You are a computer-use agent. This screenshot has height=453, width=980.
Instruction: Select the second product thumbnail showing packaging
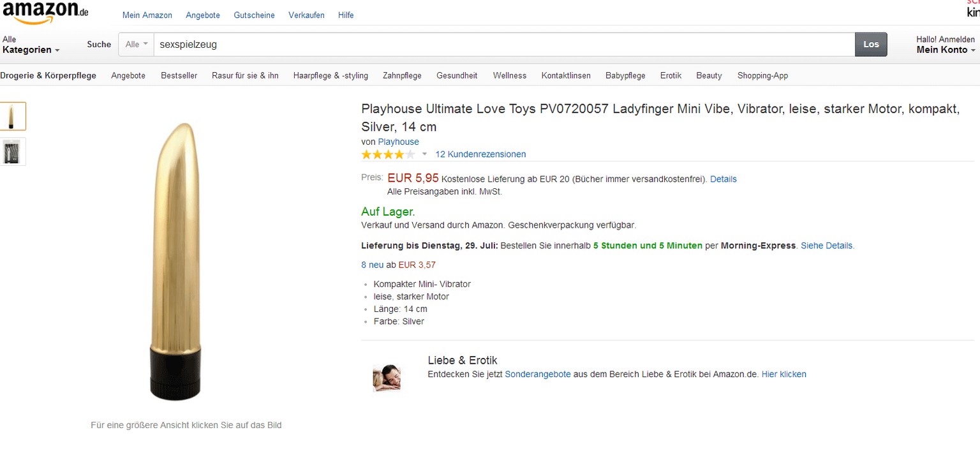click(12, 152)
